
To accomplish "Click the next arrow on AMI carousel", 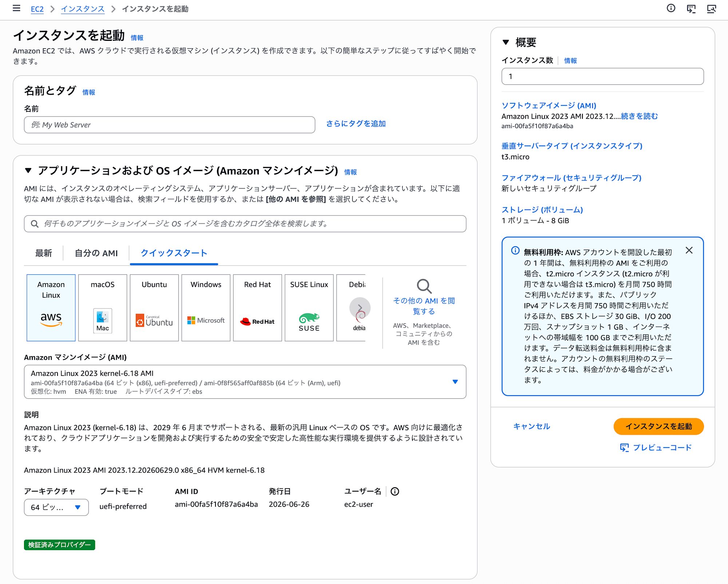I will 360,308.
